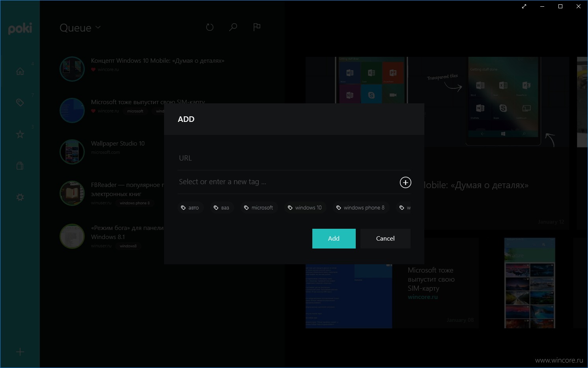Screen dimensions: 588x368
Task: Click the blue screenshot image of SIM-карту card
Action: point(349,296)
